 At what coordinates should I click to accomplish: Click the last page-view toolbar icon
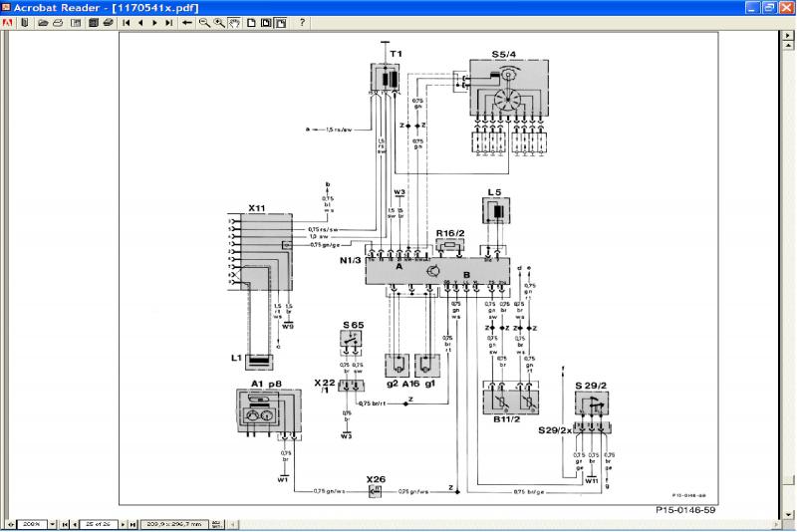pos(281,23)
